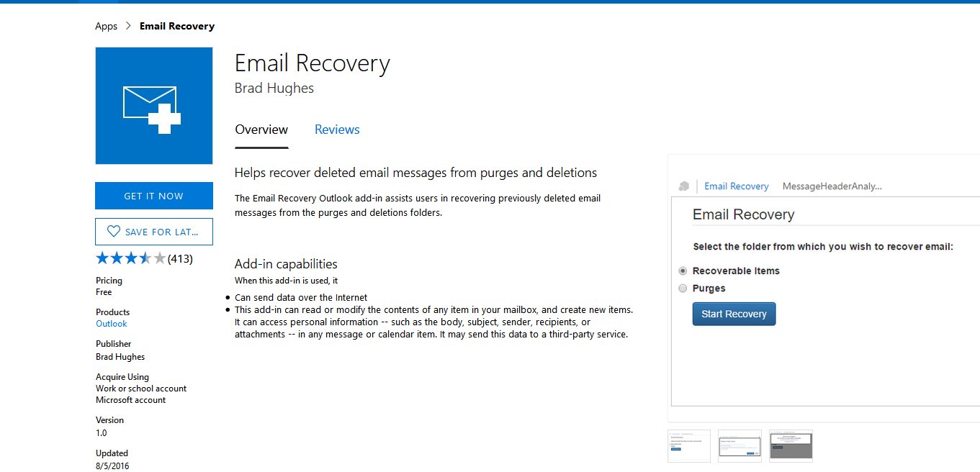The height and width of the screenshot is (472, 980).
Task: Switch to the Reviews tab
Action: (337, 130)
